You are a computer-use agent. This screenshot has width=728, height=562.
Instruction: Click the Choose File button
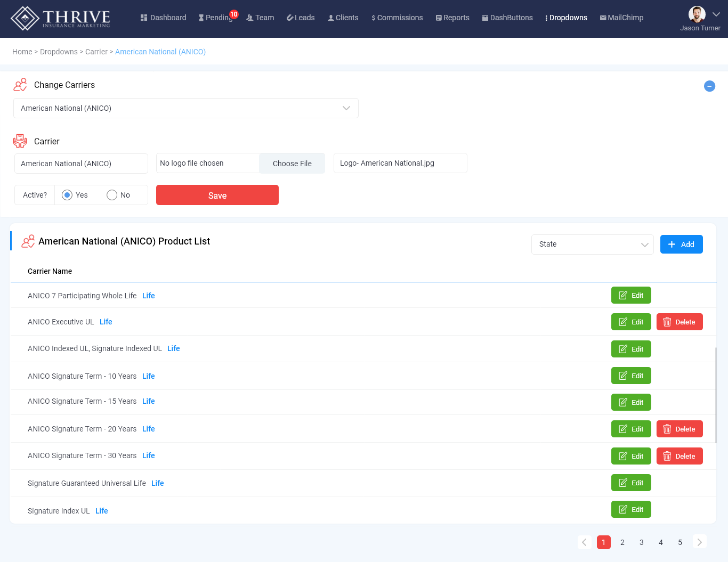292,164
